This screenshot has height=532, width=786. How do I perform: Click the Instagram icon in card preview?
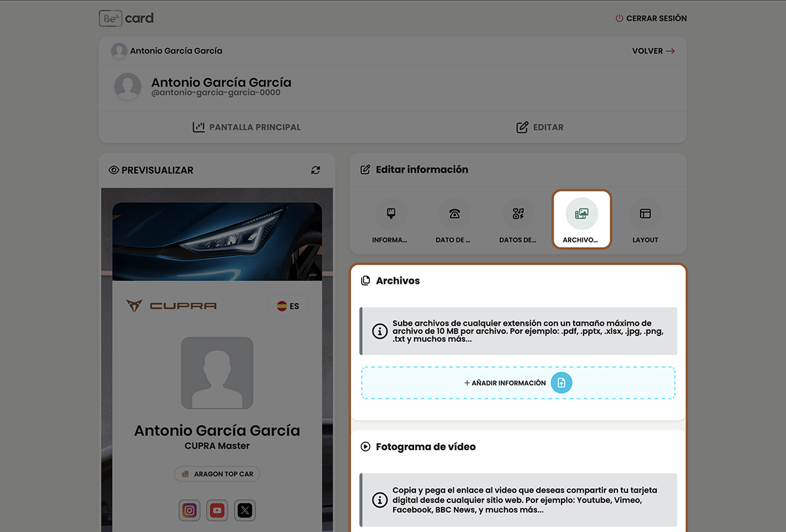[x=189, y=510]
